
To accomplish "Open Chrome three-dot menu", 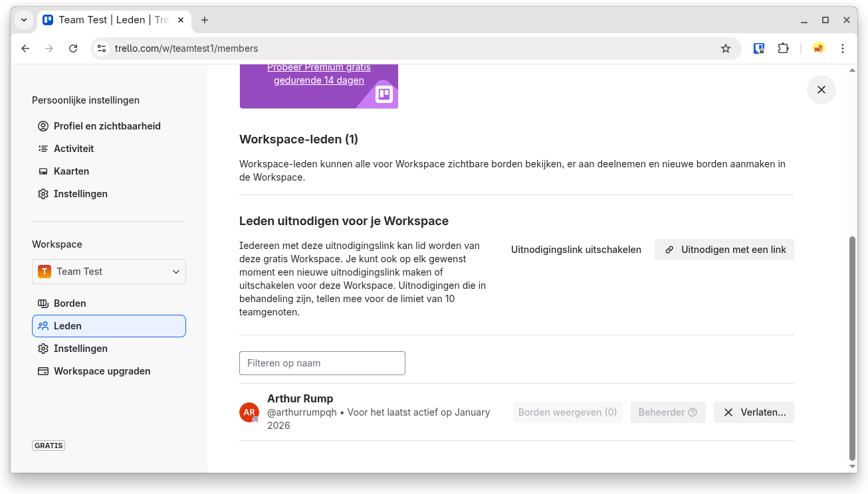I will [842, 48].
